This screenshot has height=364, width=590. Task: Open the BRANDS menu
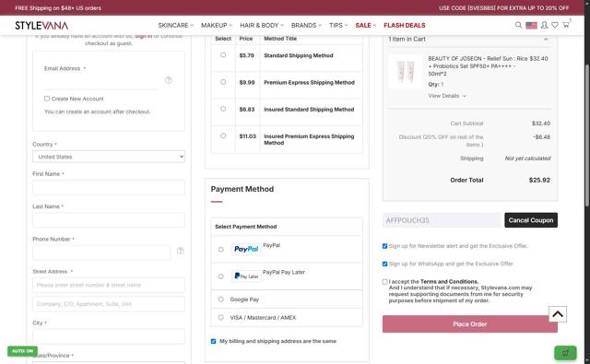coord(306,25)
